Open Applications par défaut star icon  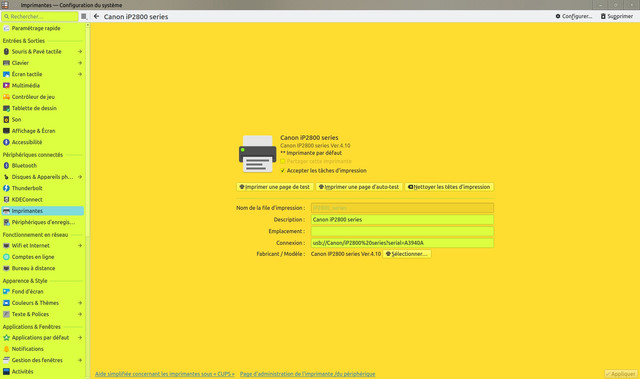[6, 338]
